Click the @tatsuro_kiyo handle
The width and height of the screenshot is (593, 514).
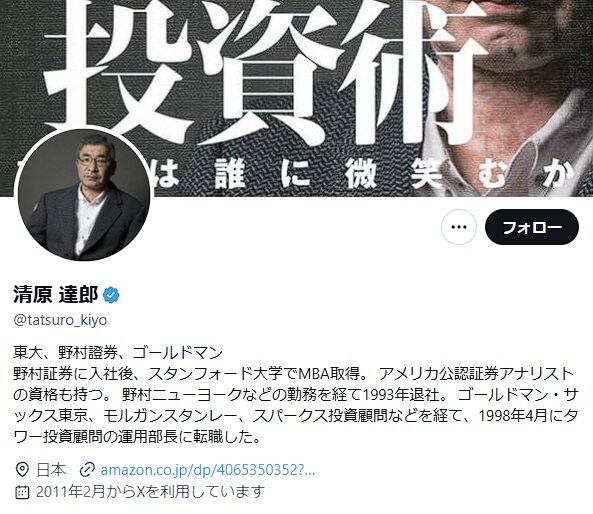[x=61, y=320]
